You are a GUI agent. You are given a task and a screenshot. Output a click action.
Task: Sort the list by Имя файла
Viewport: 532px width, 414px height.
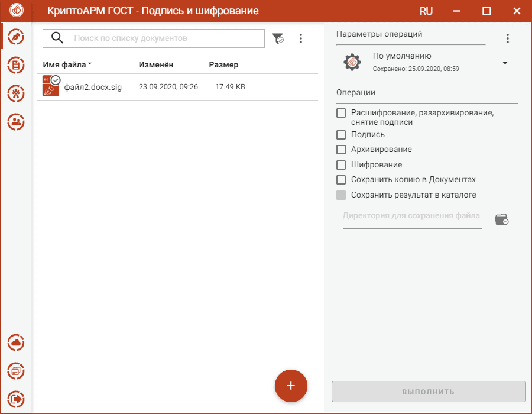pos(67,64)
